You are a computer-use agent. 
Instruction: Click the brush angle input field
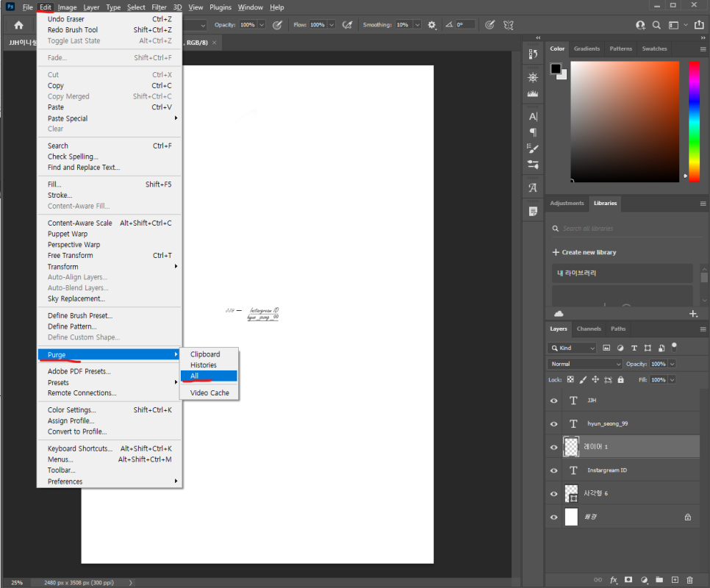[465, 25]
